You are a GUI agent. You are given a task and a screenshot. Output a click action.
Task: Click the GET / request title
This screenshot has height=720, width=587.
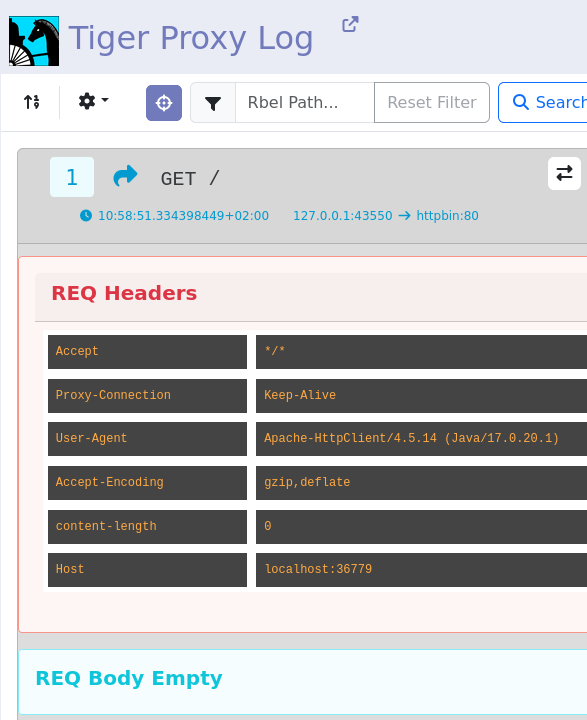[x=190, y=179]
